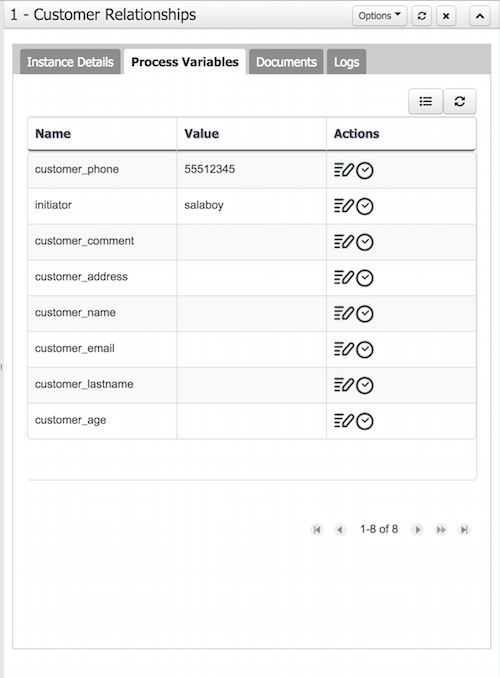This screenshot has width=500, height=678.
Task: Refresh the process variables table
Action: [x=459, y=101]
